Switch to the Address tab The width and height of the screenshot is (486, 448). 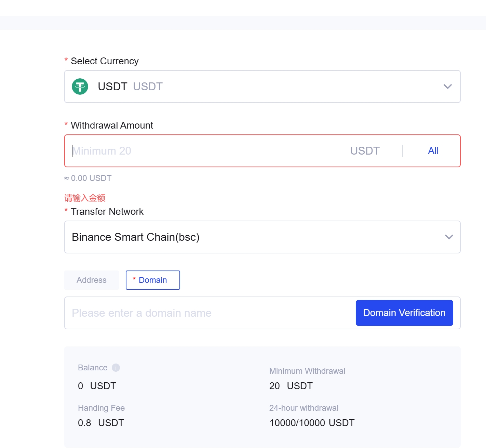coord(92,280)
